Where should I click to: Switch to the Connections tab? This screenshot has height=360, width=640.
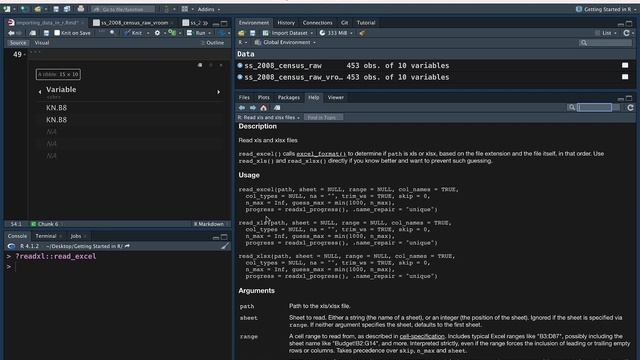pyautogui.click(x=317, y=23)
